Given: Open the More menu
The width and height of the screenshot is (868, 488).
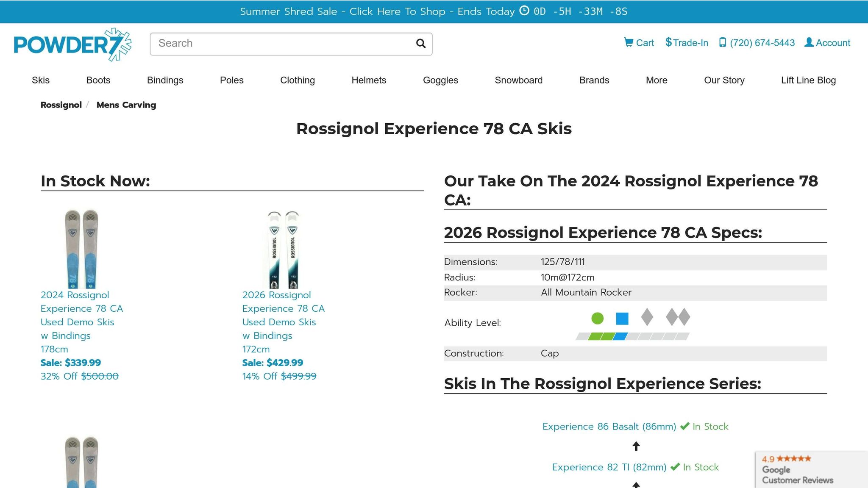Looking at the screenshot, I should pyautogui.click(x=657, y=80).
